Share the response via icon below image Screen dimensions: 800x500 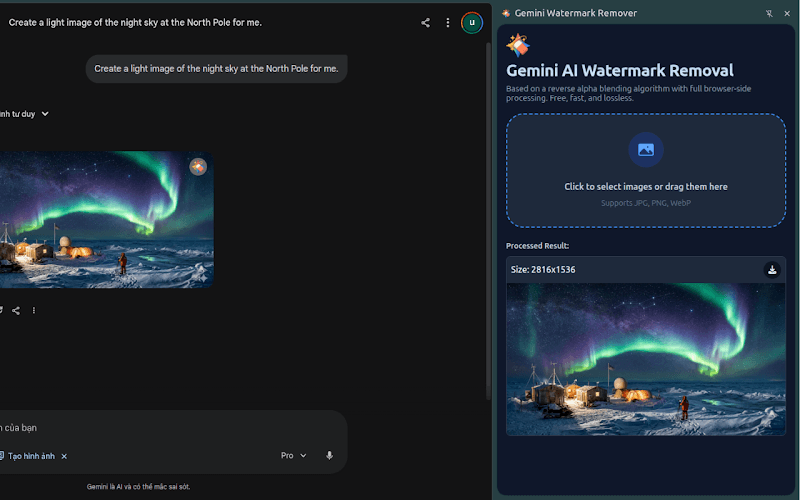[16, 310]
